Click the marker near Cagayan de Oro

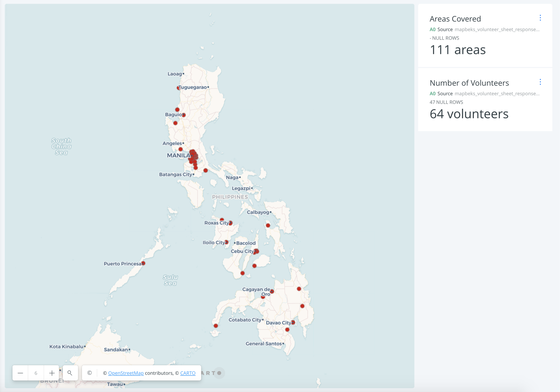[272, 291]
